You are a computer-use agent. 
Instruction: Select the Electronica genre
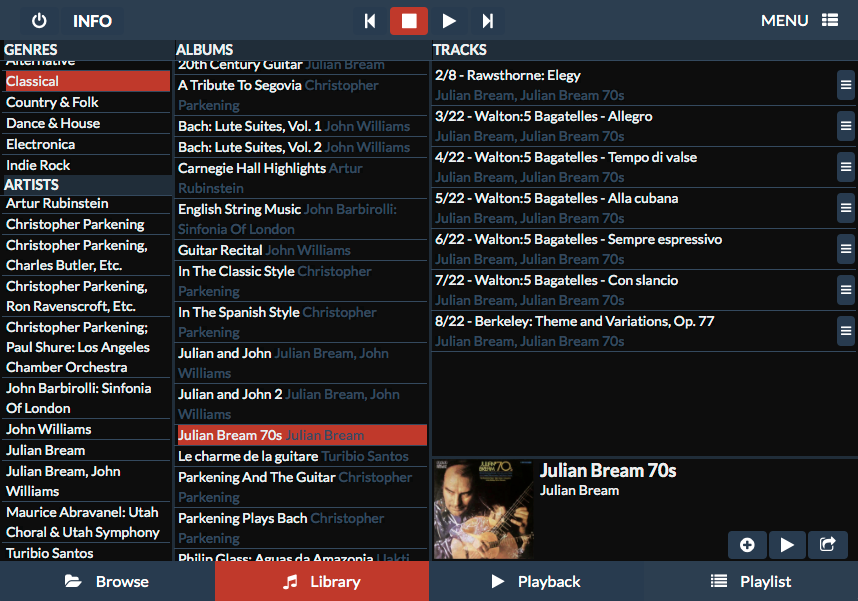tap(88, 145)
